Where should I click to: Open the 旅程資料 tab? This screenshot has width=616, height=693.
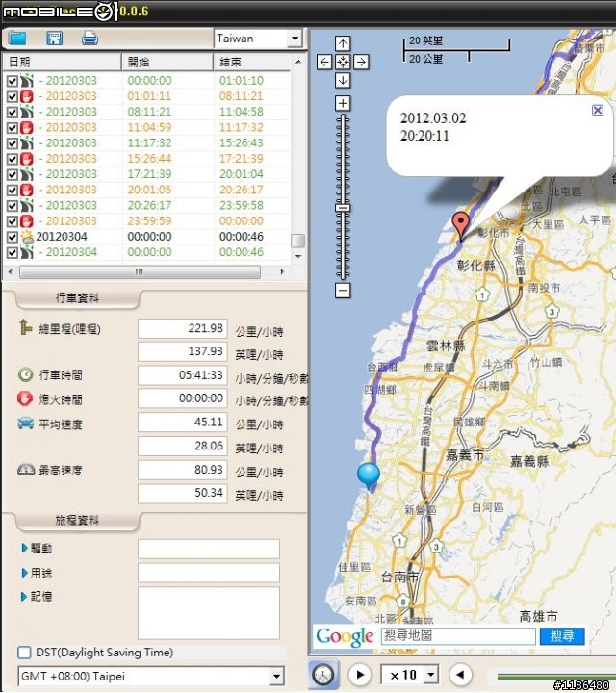click(x=77, y=520)
